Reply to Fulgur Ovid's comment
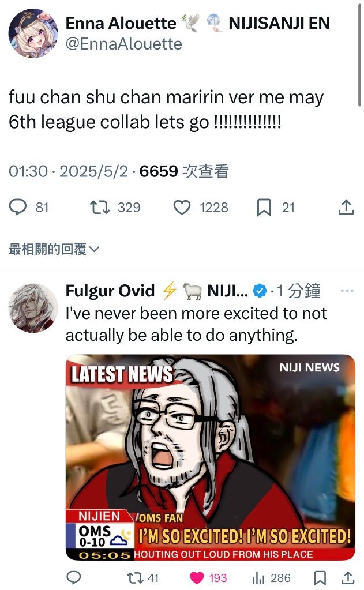Image resolution: width=364 pixels, height=590 pixels. pos(74,577)
